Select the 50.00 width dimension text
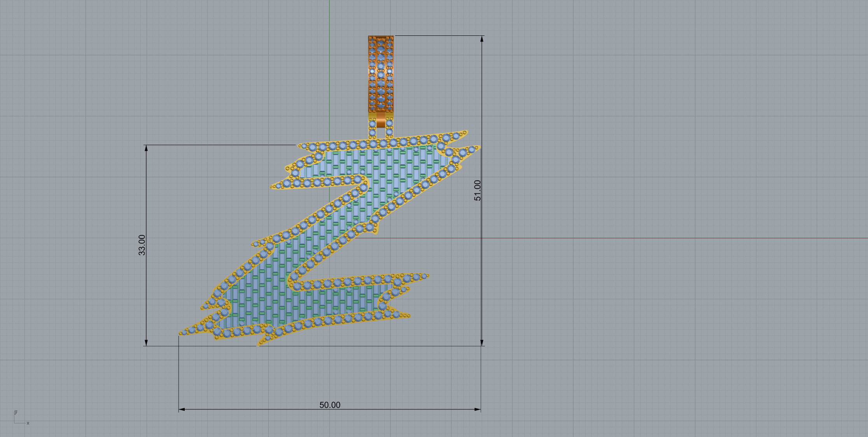 [x=330, y=405]
